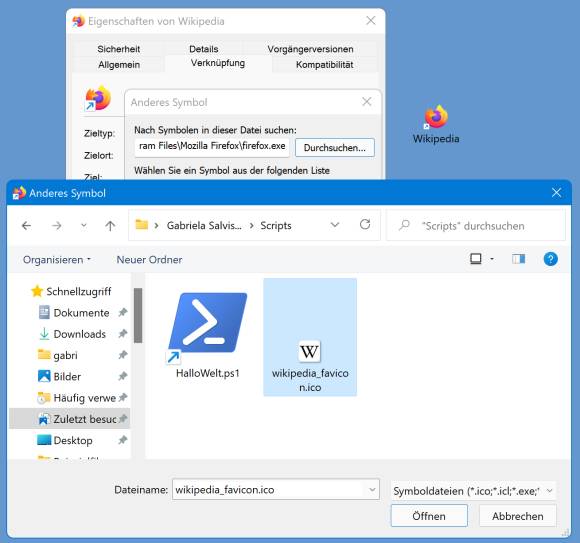Screen dimensions: 580x543
Task: Click the firefox.exe path field in background dialog
Action: pos(212,146)
